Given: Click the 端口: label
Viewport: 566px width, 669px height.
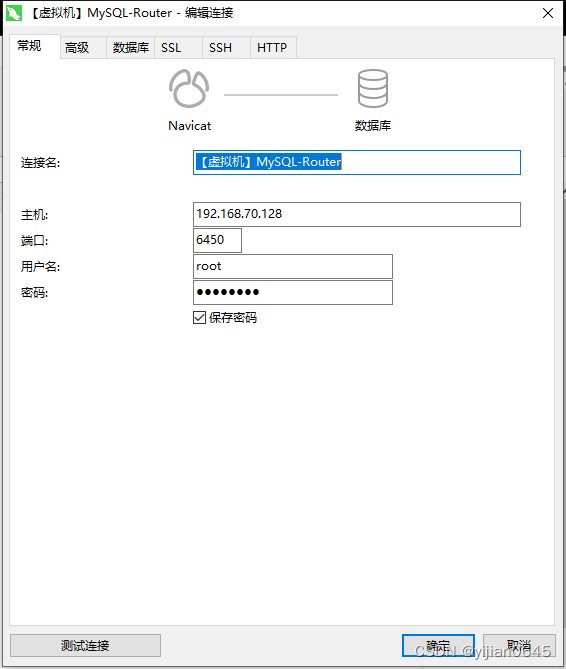Looking at the screenshot, I should pyautogui.click(x=35, y=241).
